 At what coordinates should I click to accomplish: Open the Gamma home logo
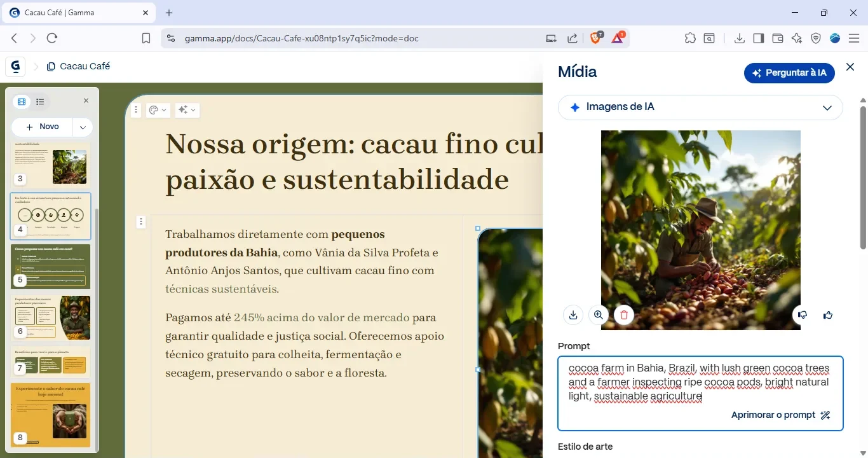[15, 66]
